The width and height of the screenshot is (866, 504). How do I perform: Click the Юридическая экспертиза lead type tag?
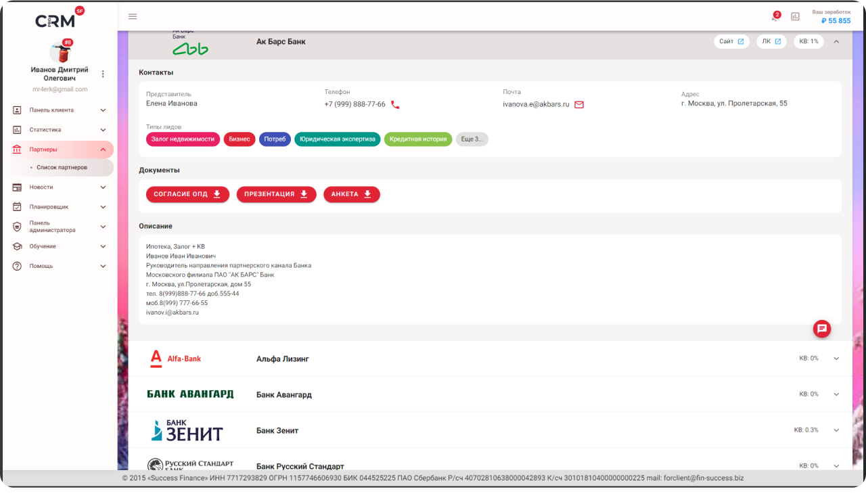(x=338, y=139)
